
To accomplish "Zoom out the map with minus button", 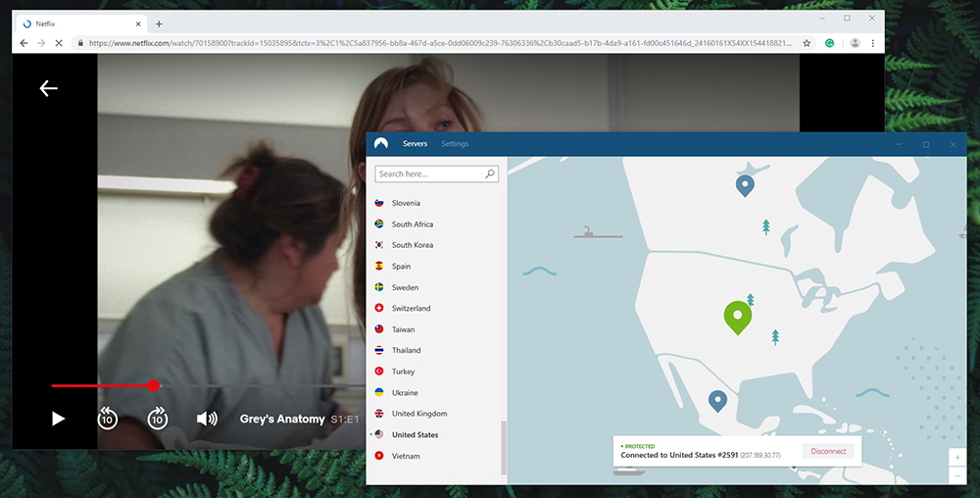I will click(957, 476).
